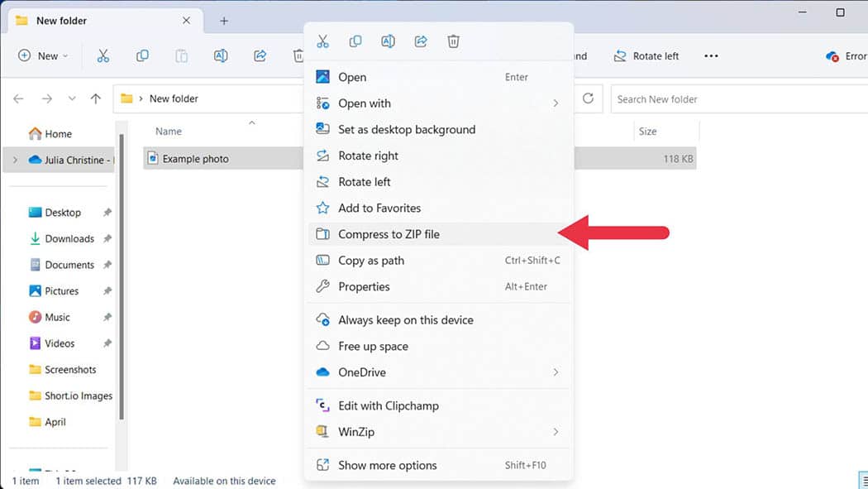
Task: Open Music in the sidebar
Action: (x=50, y=317)
